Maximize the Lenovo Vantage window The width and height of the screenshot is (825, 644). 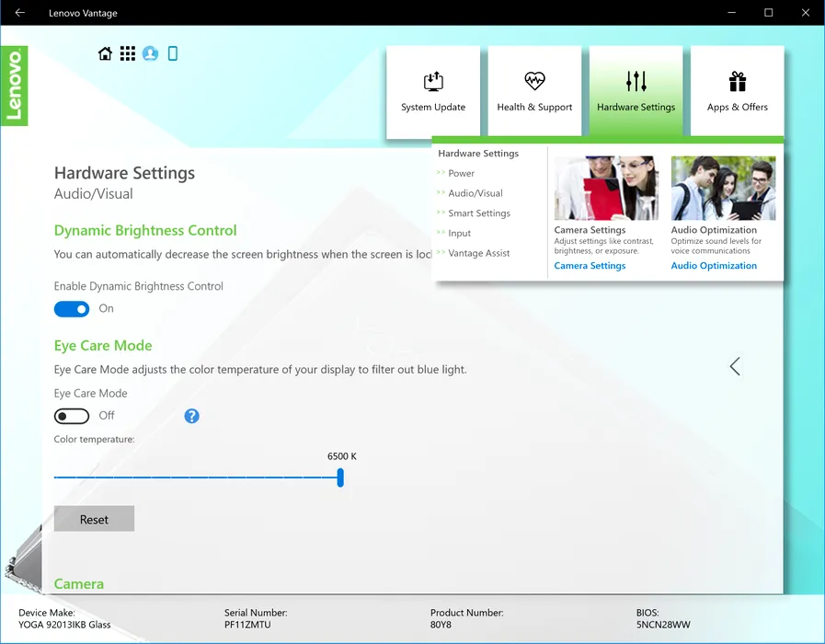[768, 13]
